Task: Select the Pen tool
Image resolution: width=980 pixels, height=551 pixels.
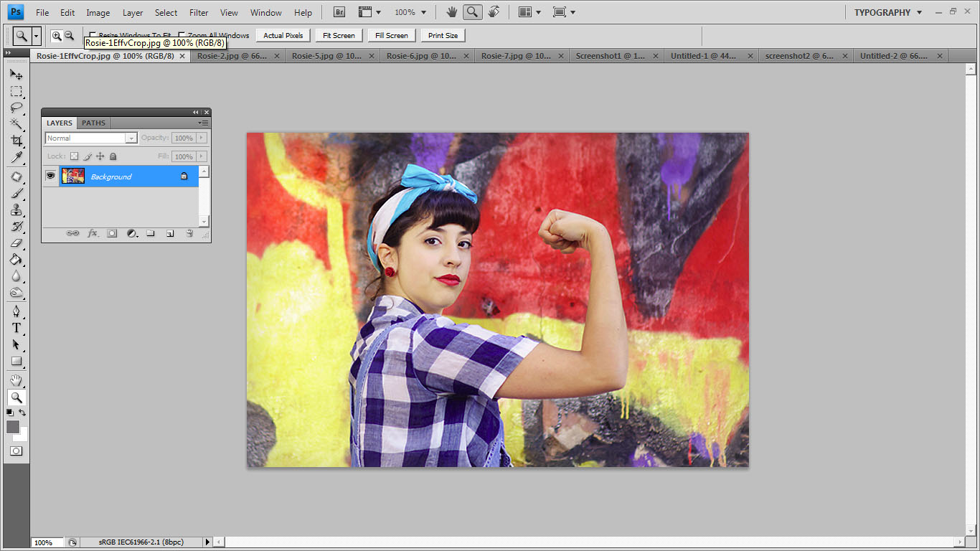Action: pos(16,311)
